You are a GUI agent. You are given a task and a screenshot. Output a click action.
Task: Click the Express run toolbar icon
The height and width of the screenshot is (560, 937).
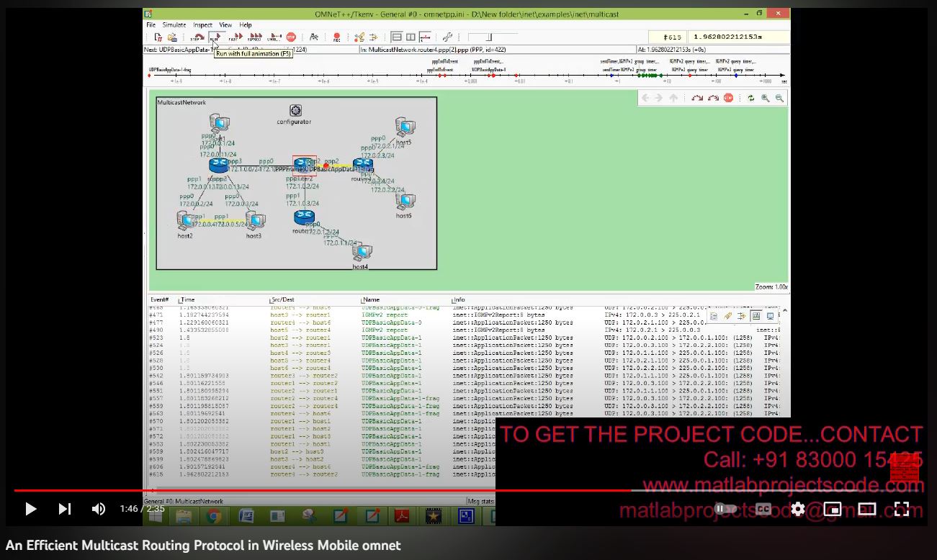pyautogui.click(x=254, y=37)
